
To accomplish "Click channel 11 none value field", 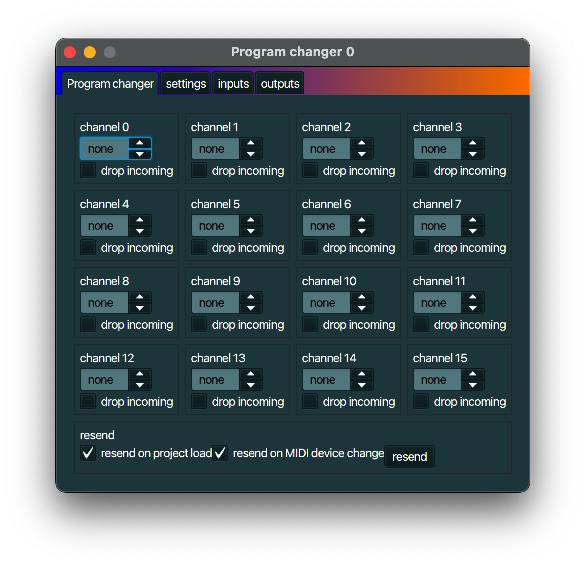I will tap(438, 302).
